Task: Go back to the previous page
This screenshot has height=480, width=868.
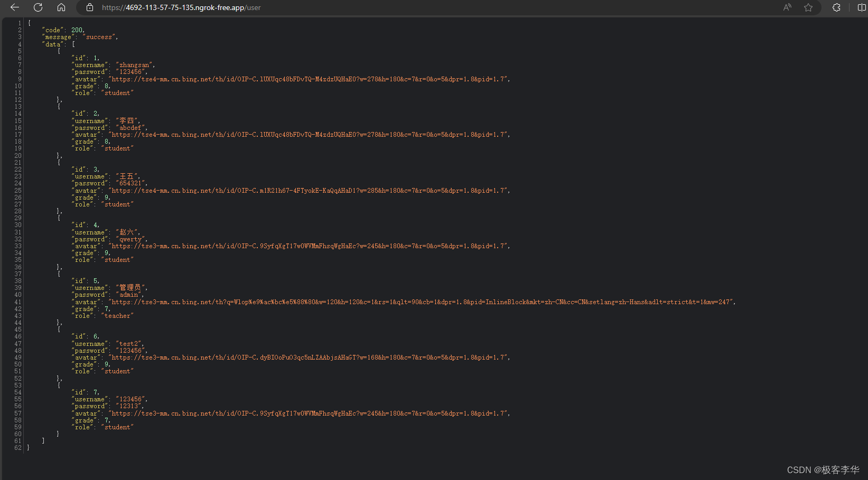Action: (15, 7)
